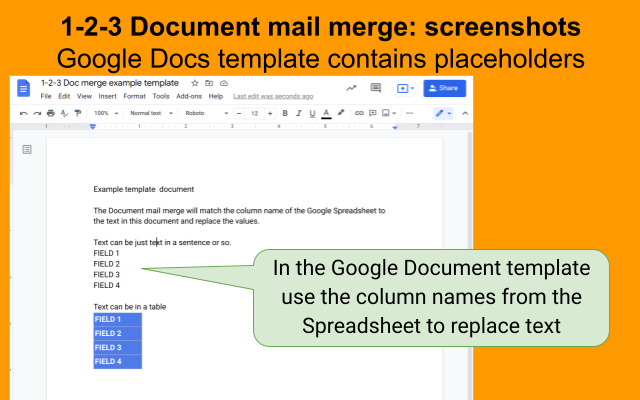Screen dimensions: 640x400
Task: Open the highlight color marker
Action: [340, 113]
